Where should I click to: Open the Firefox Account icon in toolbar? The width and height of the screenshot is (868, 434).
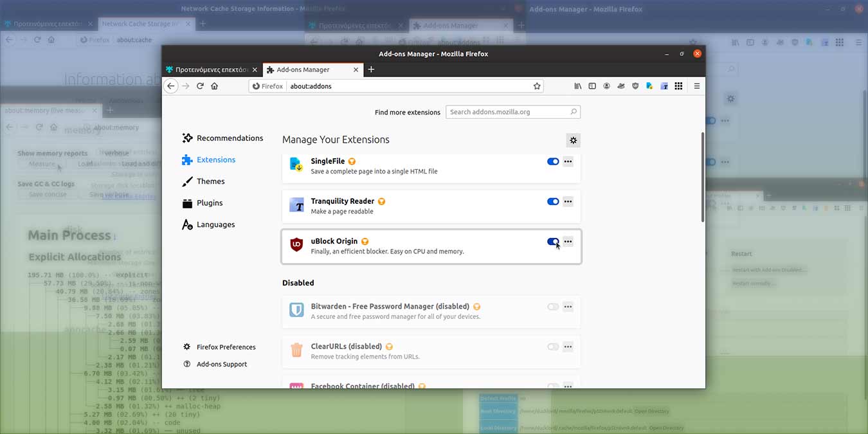click(606, 86)
